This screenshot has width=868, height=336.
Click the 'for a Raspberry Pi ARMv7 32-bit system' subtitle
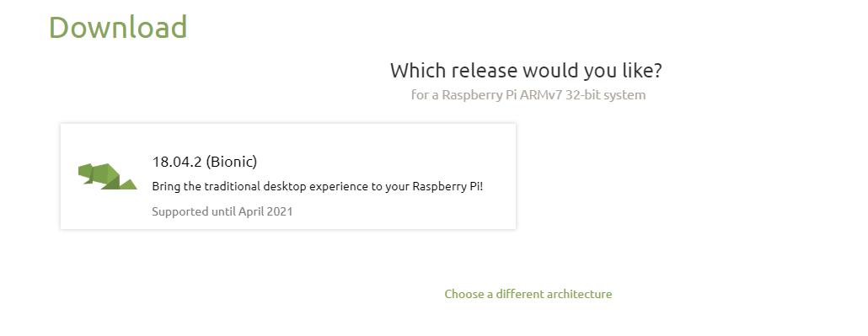coord(528,94)
